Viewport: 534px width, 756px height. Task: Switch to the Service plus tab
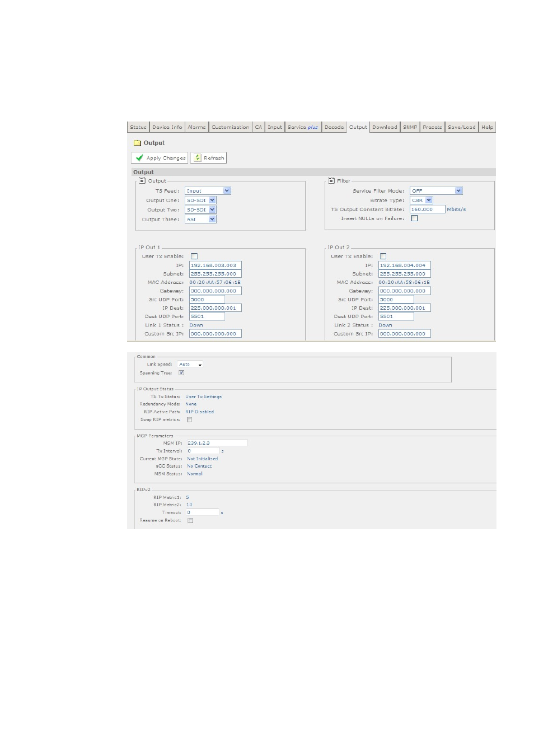tap(303, 127)
